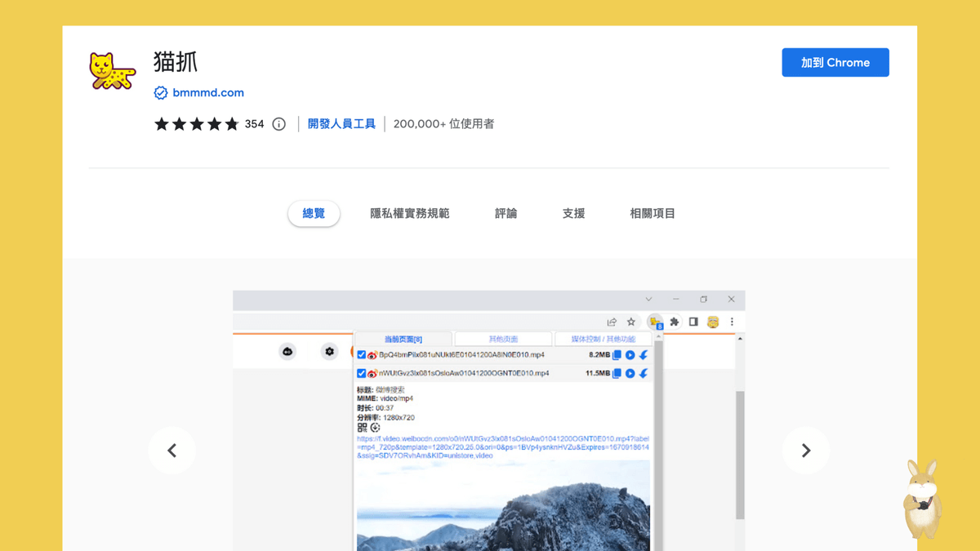980x551 pixels.
Task: Click the 加到 Chrome button
Action: pyautogui.click(x=835, y=63)
